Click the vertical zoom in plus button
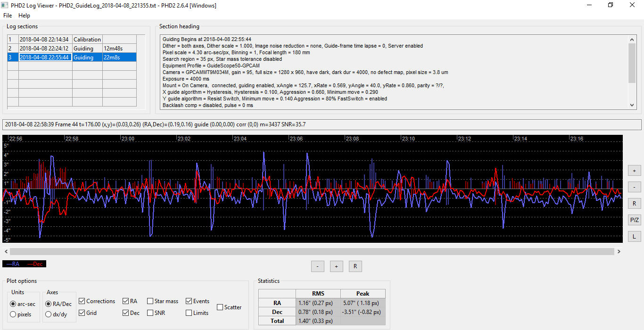 click(x=634, y=171)
